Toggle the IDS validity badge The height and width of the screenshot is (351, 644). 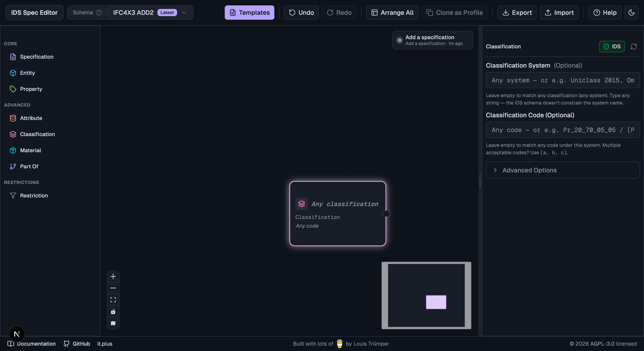[x=612, y=47]
